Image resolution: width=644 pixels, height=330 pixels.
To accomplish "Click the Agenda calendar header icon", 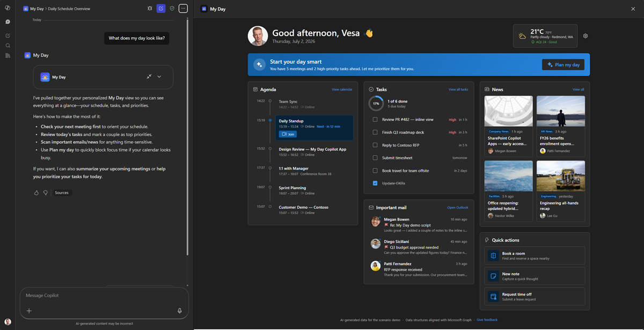I will coord(255,90).
